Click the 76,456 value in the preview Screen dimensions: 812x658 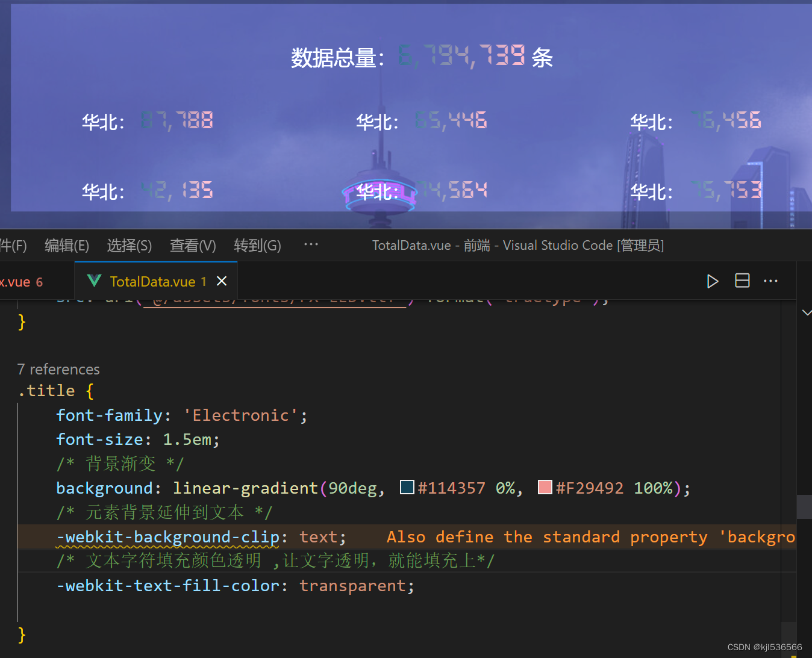(725, 121)
